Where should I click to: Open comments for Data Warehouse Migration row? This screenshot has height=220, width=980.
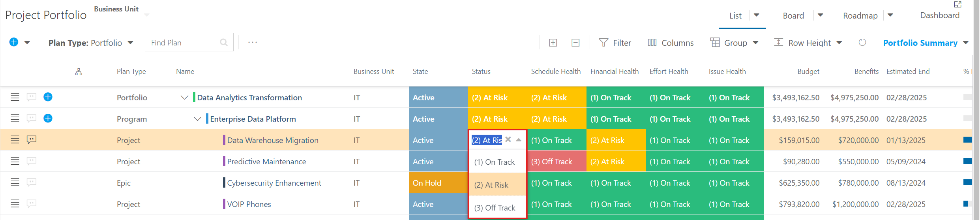32,139
